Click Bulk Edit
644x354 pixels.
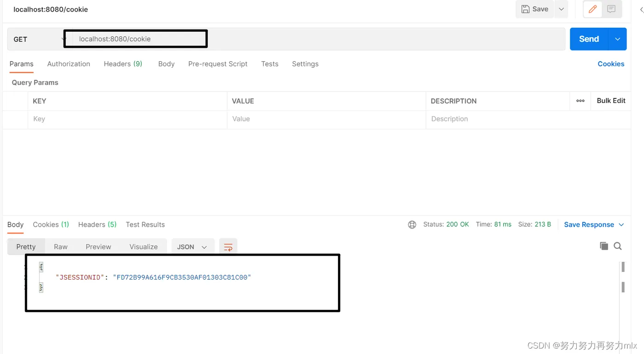click(x=611, y=101)
